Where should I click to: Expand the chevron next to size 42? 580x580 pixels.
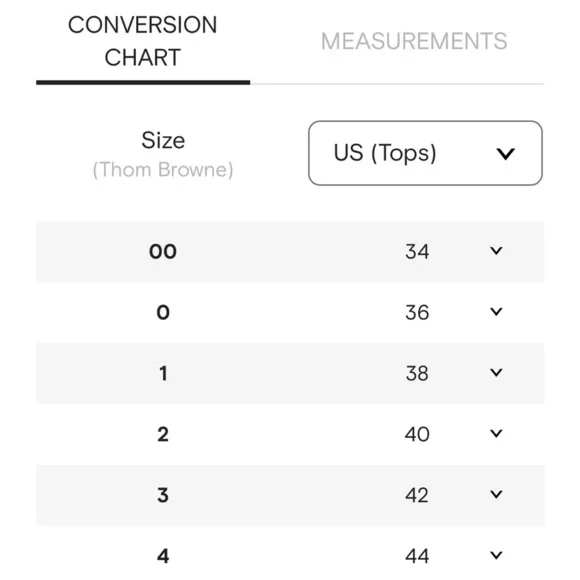click(496, 494)
